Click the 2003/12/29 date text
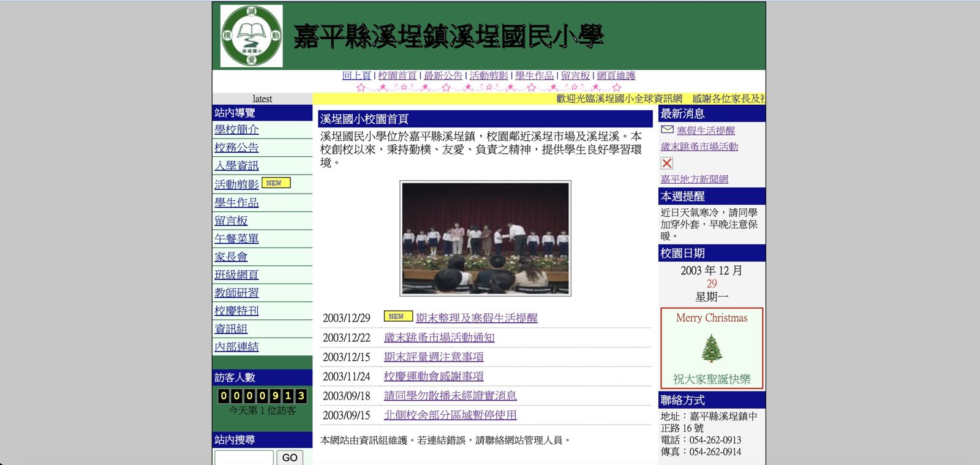Screen dimensions: 980x465 click(x=347, y=318)
